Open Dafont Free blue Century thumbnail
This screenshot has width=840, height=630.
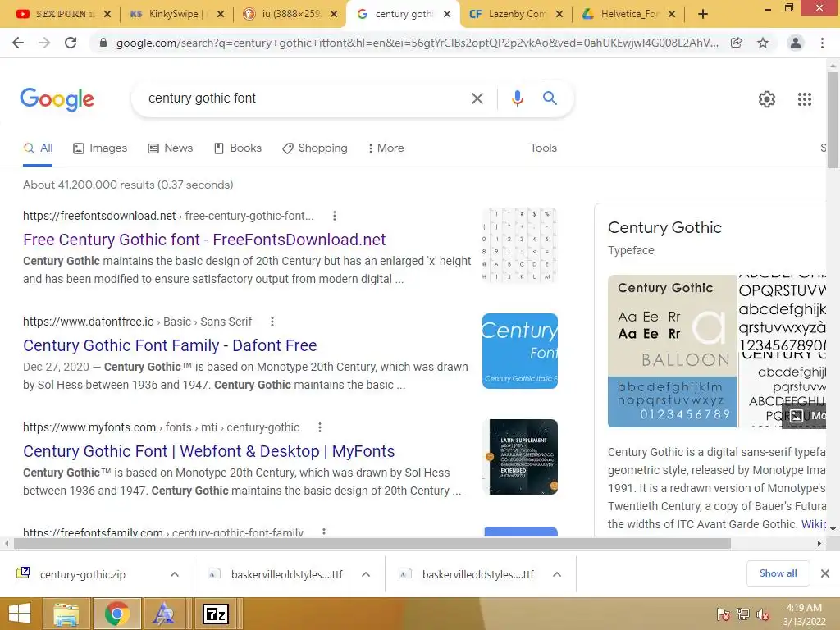(519, 351)
